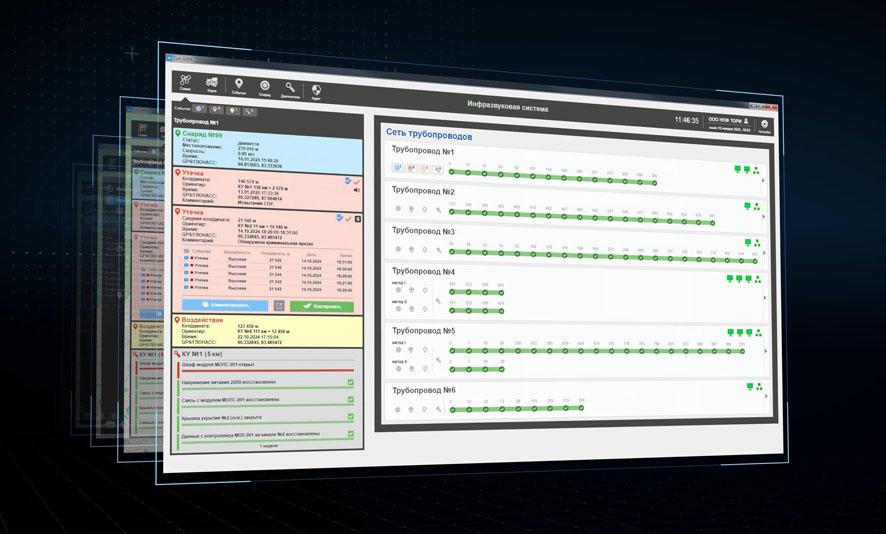Screen dimensions: 886x534
Task: Select the Снаряд target icon in toolbar
Action: click(x=265, y=88)
